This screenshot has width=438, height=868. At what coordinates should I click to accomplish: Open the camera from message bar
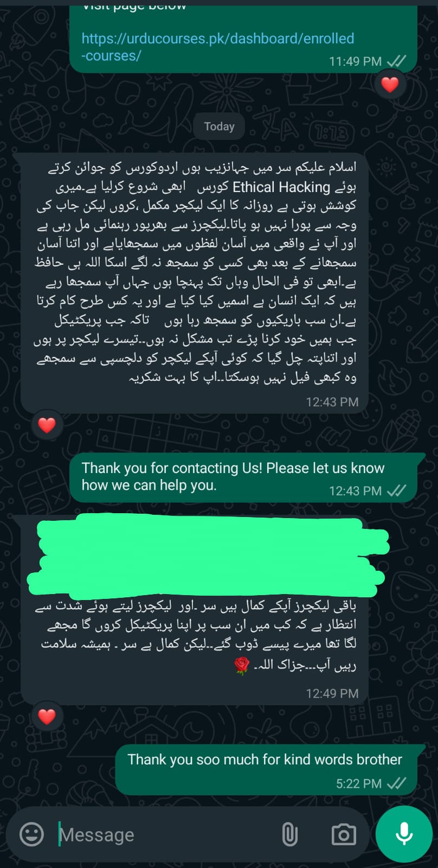(x=344, y=834)
